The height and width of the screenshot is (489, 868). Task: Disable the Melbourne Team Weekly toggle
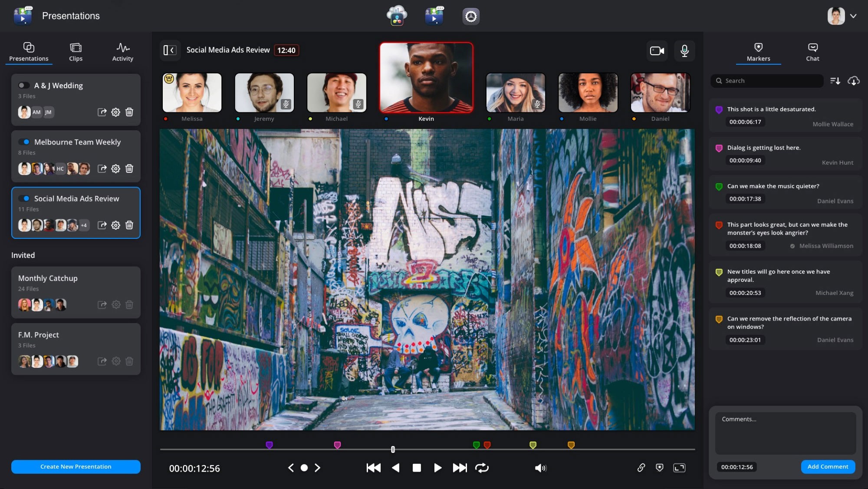tap(24, 142)
